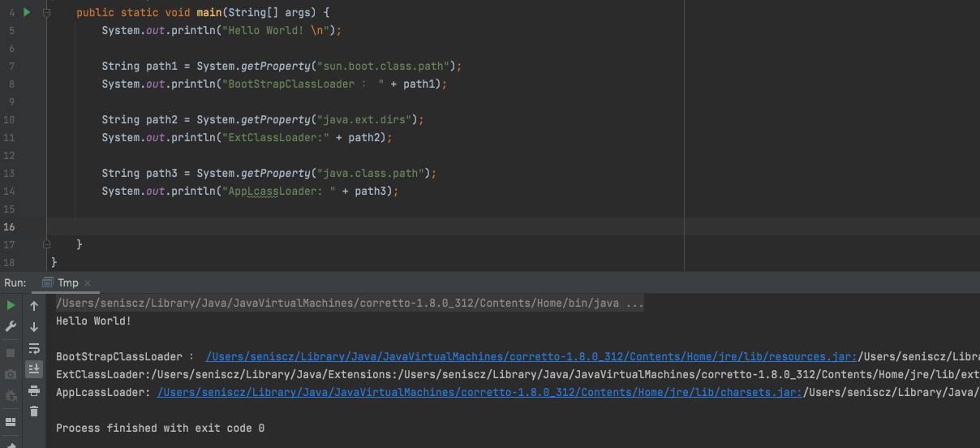Click "AppLcassLoader:" label in console output
The height and width of the screenshot is (448, 980).
click(103, 393)
